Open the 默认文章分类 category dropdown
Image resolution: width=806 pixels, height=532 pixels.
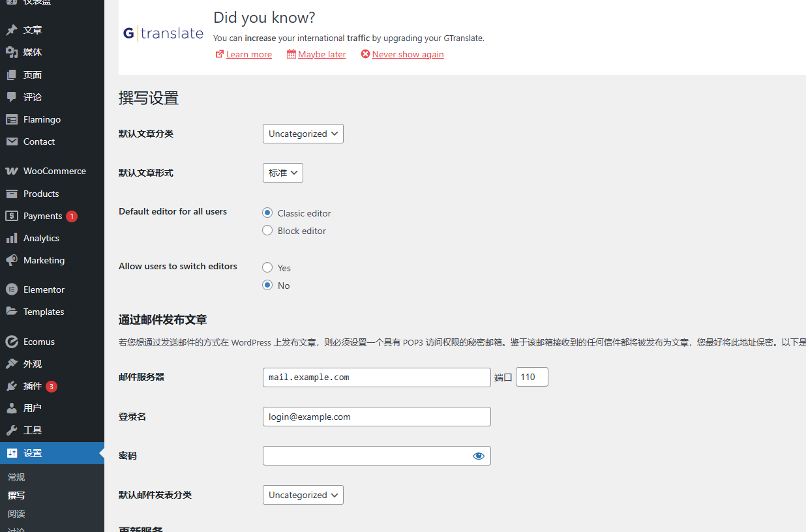[303, 134]
